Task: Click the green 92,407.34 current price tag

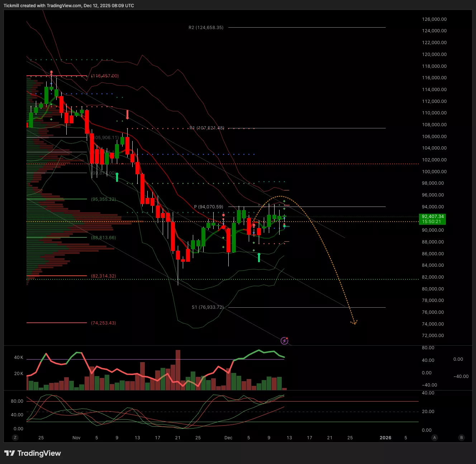Action: point(432,219)
